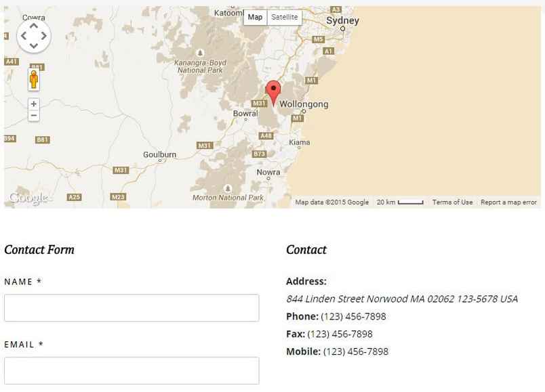Pan the map right with the arrow
Screen dimensions: 545x392
coord(44,35)
